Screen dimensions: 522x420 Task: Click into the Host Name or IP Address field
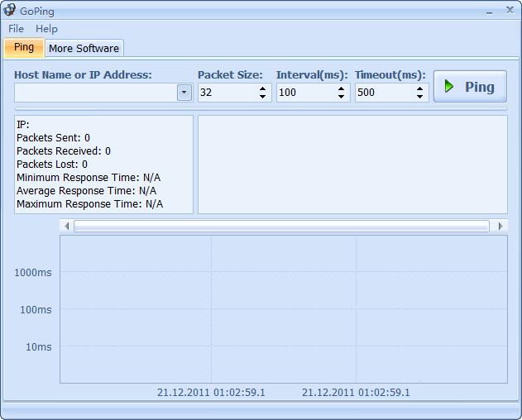tap(95, 93)
